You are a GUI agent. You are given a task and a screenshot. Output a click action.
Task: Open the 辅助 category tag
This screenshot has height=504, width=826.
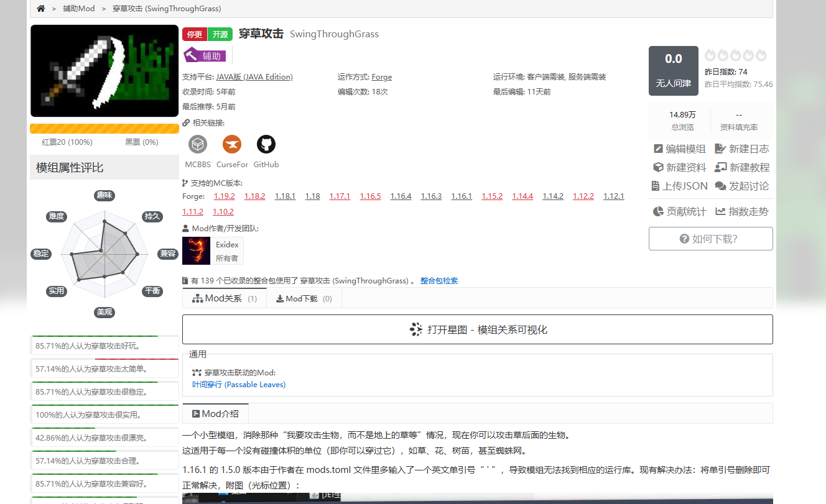click(205, 56)
